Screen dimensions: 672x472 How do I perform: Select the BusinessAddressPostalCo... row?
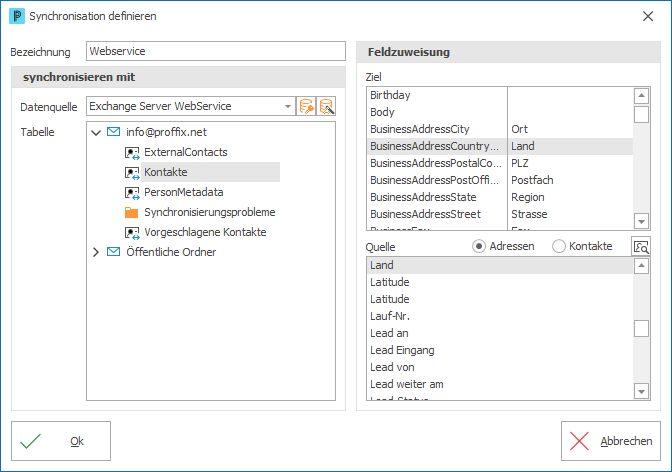pos(500,163)
